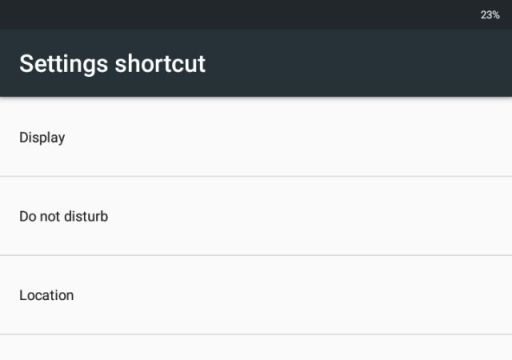
Task: Open Display as the shortcut target
Action: (x=256, y=137)
